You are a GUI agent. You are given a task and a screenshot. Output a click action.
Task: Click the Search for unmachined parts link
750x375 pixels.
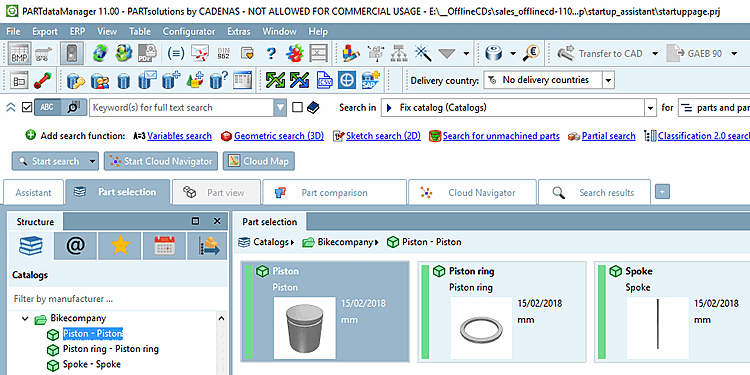[x=501, y=136]
